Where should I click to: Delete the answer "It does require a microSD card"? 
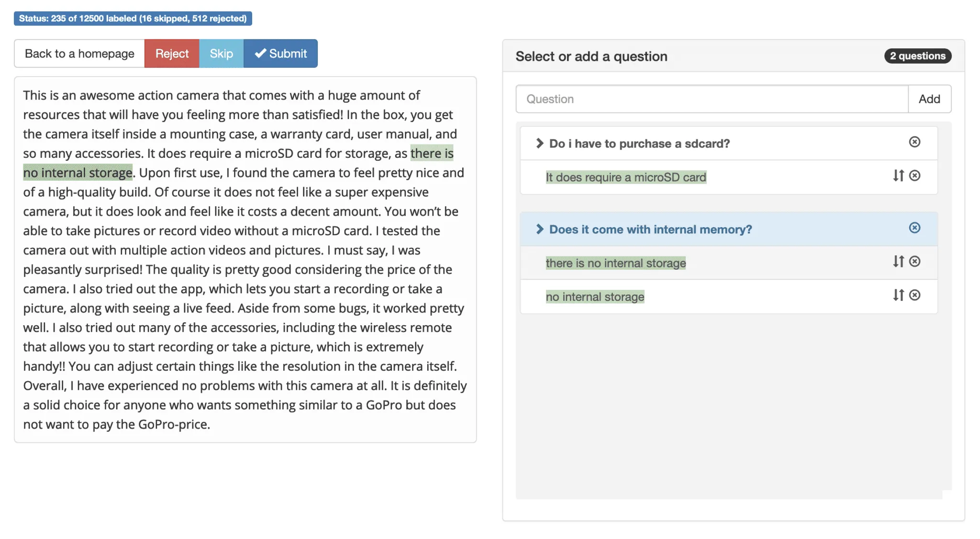[914, 176]
